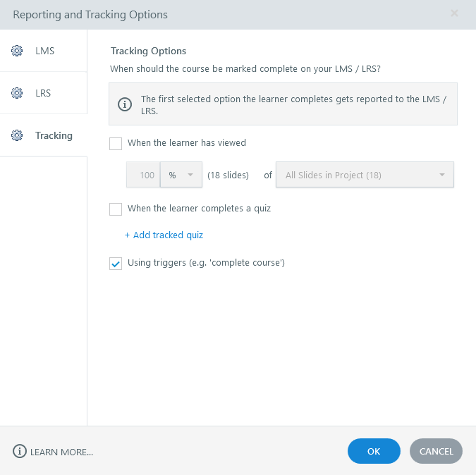Click the LRS gear icon

click(17, 93)
